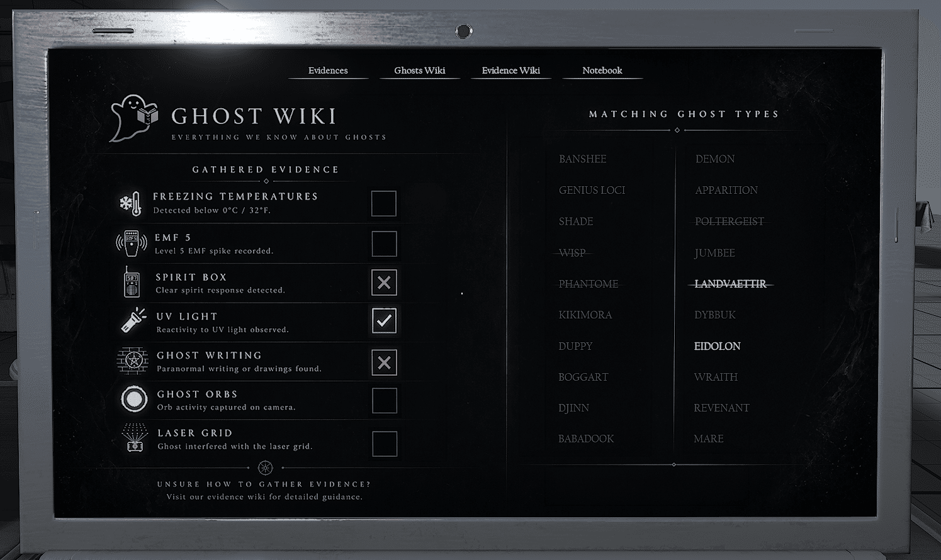941x560 pixels.
Task: Tick the Ghost Orbs checkbox
Action: coord(385,401)
